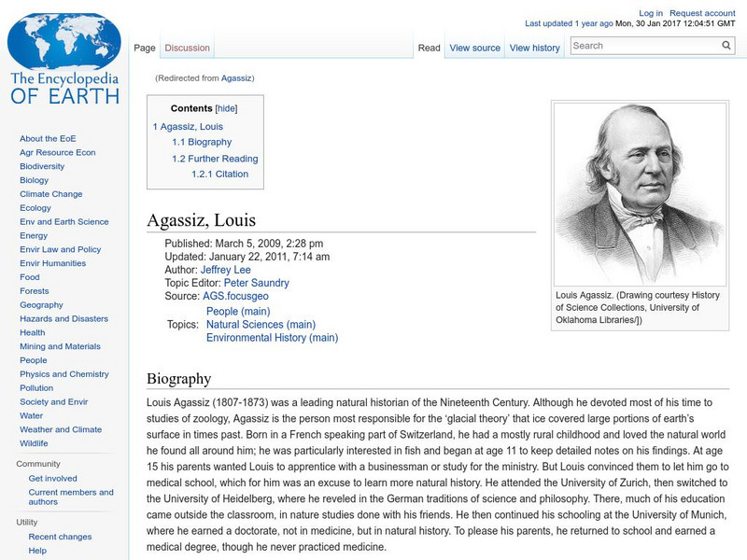Open Physics and Chemistry link
Image resolution: width=747 pixels, height=560 pixels.
64,374
